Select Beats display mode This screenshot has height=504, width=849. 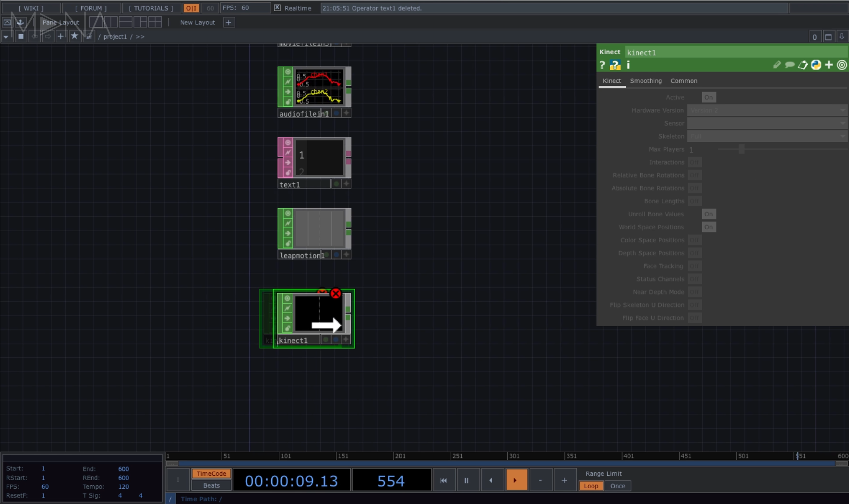[211, 485]
